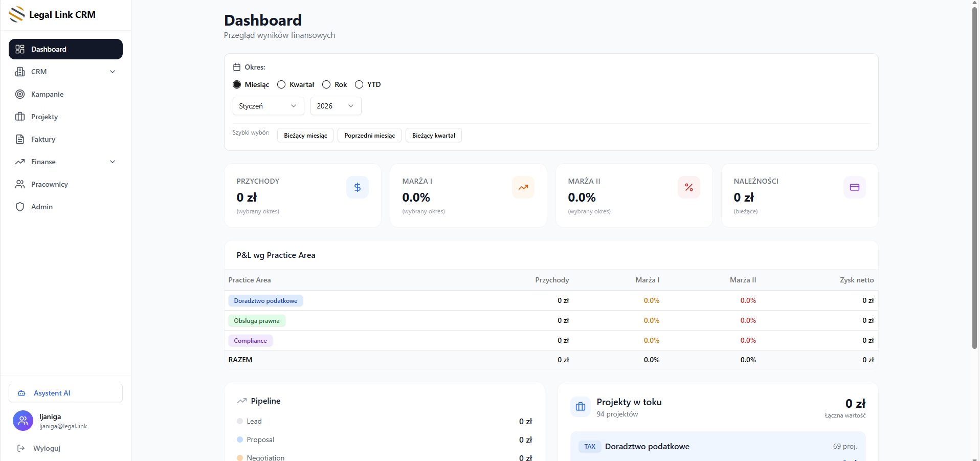This screenshot has width=980, height=461.
Task: Click the Asystent AI robot icon
Action: (21, 393)
